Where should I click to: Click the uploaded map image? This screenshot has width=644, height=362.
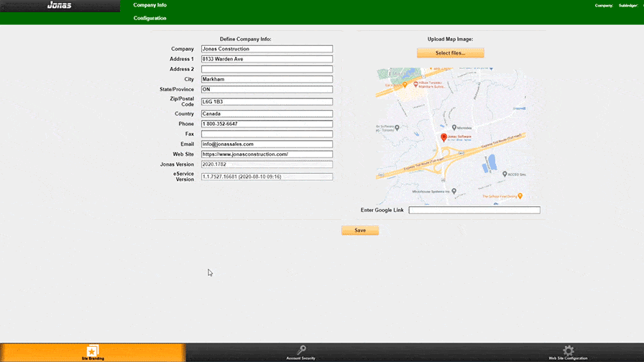(x=451, y=136)
